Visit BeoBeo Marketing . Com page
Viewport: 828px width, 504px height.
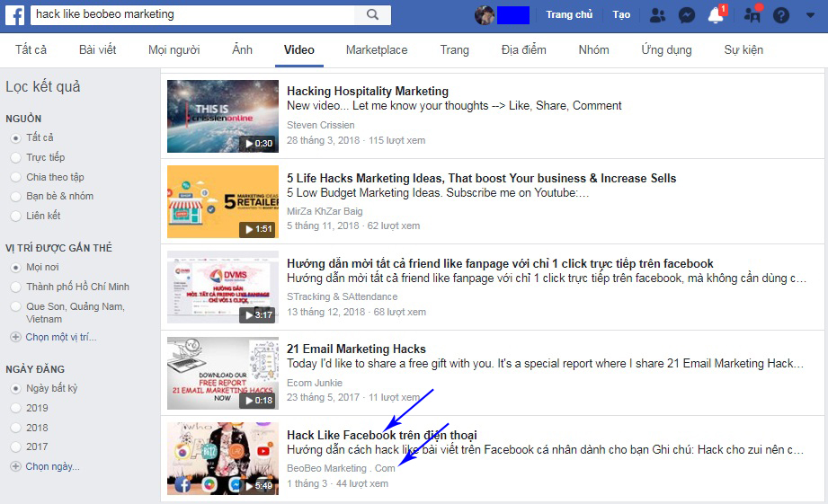pyautogui.click(x=341, y=468)
